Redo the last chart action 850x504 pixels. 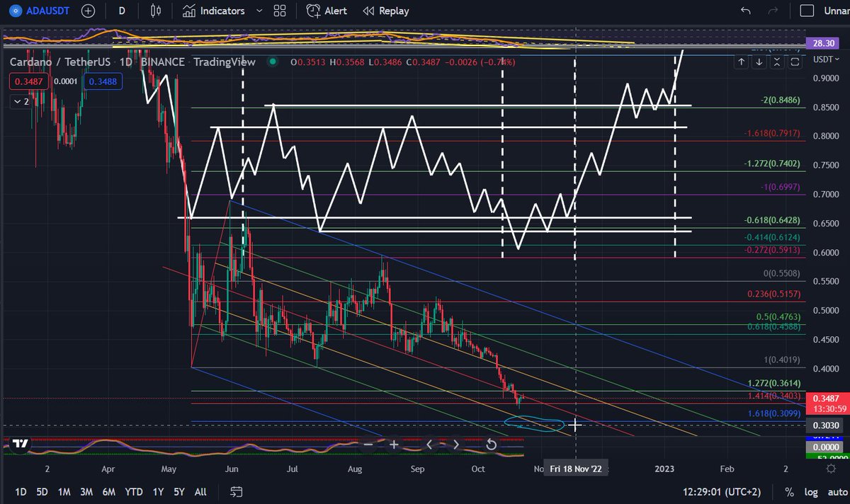click(773, 11)
